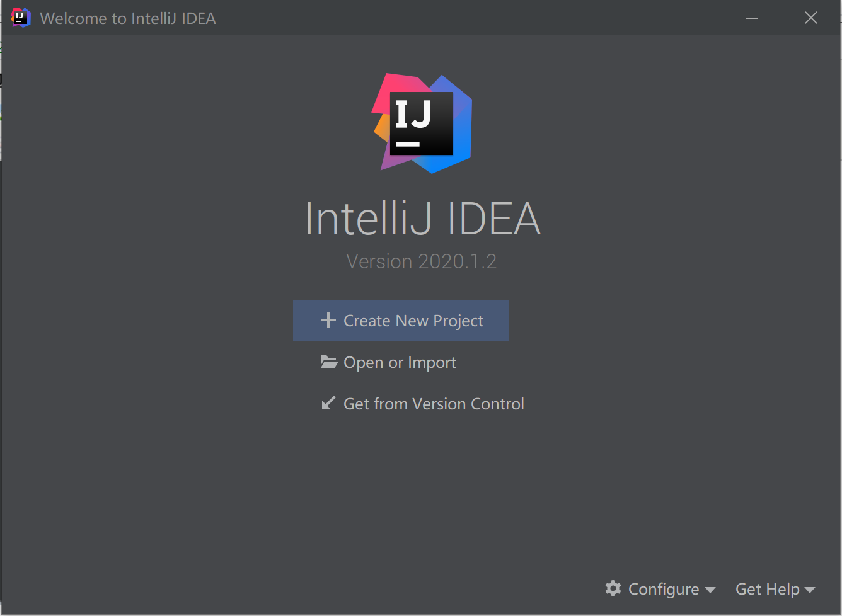Click the plus icon for Create New Project
This screenshot has width=842, height=616.
pos(328,321)
